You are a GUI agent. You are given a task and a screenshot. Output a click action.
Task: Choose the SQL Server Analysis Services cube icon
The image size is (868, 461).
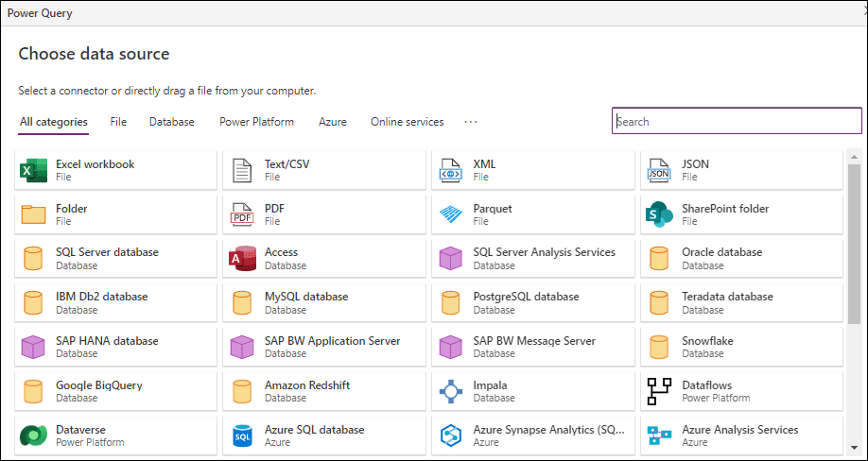tap(451, 258)
